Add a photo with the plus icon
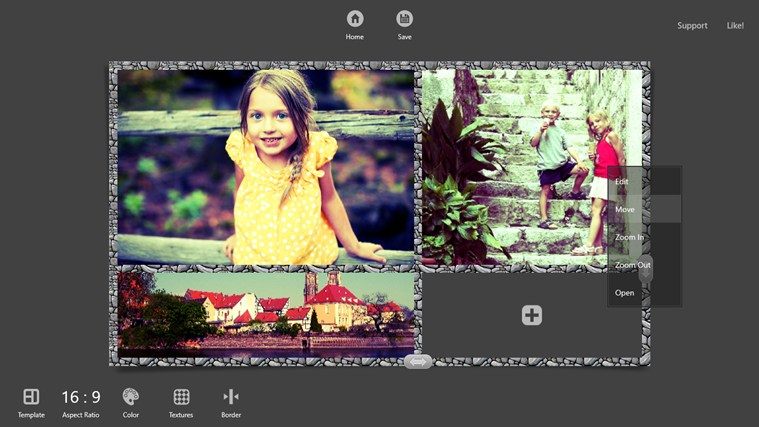Viewport: 759px width, 427px height. pos(532,316)
